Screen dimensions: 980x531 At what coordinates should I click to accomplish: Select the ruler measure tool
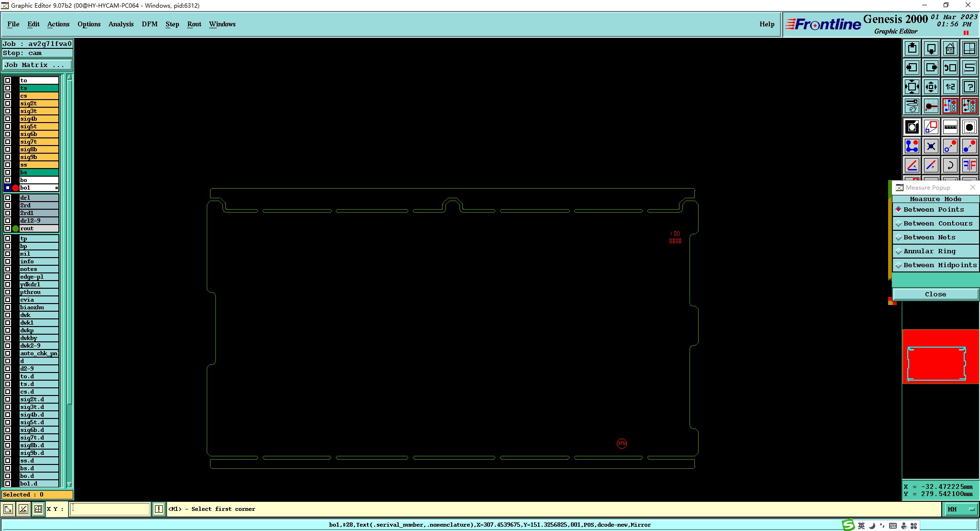950,127
